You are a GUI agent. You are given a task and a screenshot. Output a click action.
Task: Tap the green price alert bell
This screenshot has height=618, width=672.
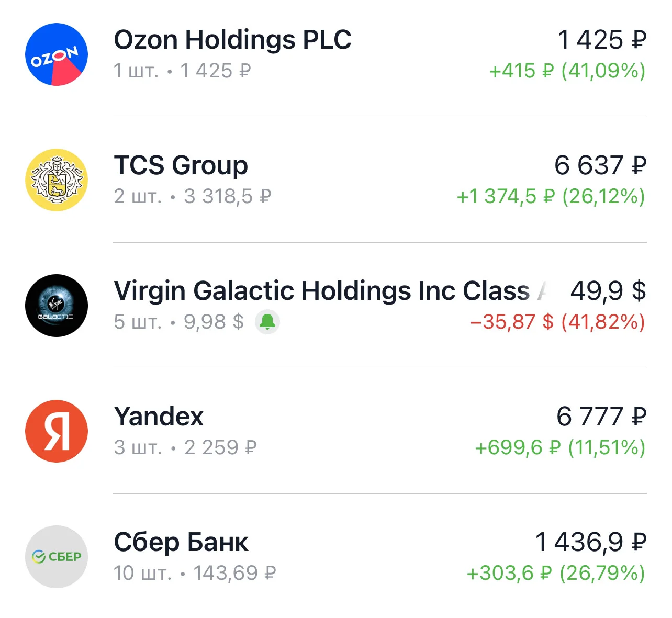(267, 321)
